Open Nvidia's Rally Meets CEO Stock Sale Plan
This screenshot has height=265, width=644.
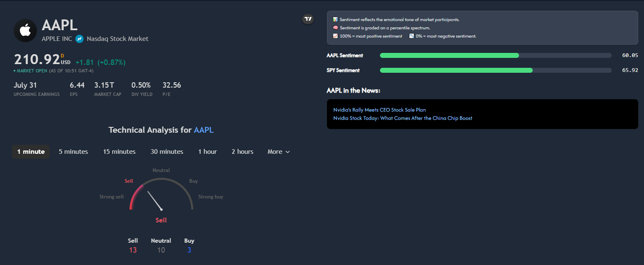(x=380, y=110)
